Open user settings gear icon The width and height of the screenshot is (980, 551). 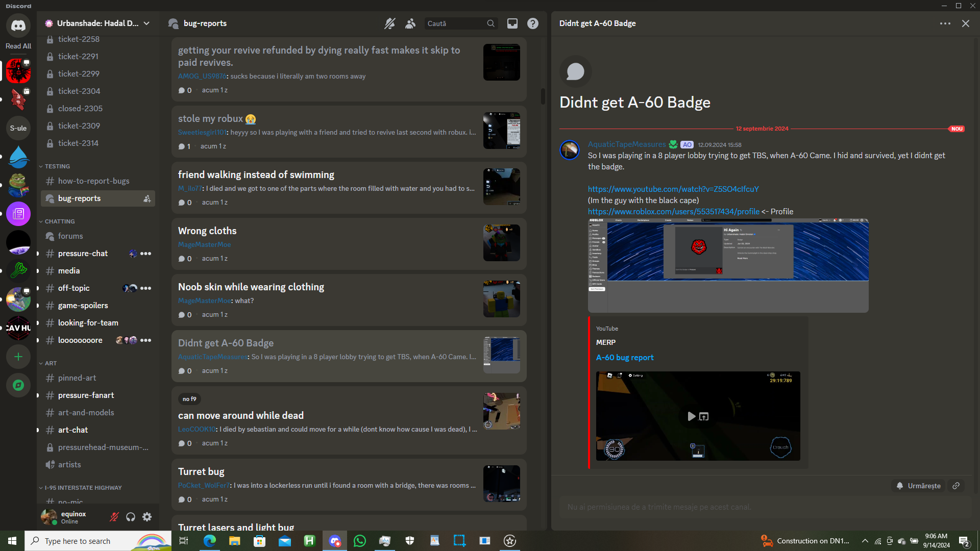(x=147, y=517)
